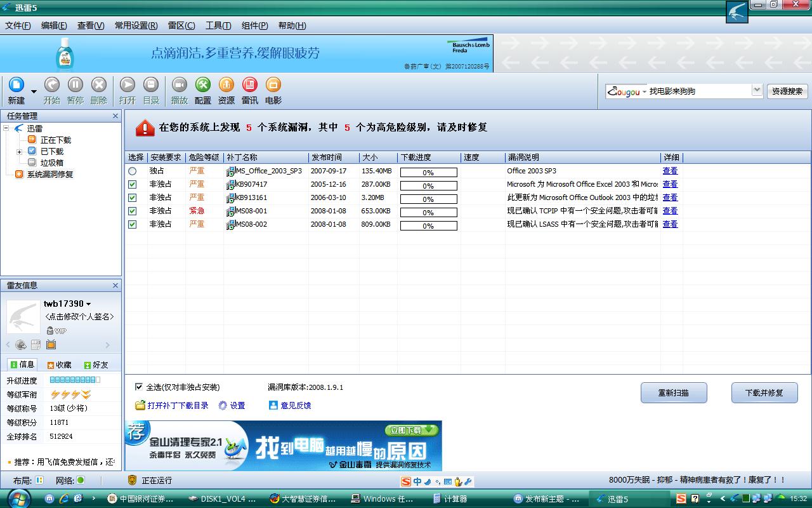Click the shield icon beside 正在运行
The height and width of the screenshot is (508, 812).
[x=132, y=480]
